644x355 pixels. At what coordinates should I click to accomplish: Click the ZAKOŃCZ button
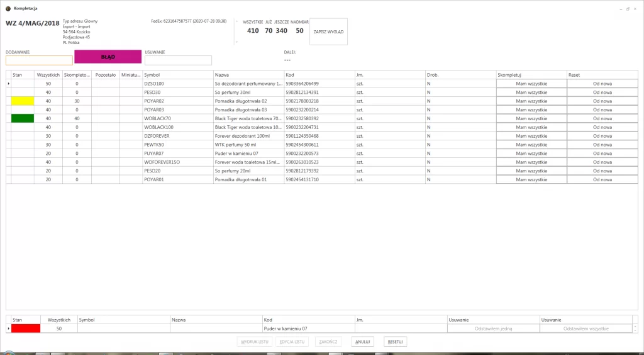[328, 342]
